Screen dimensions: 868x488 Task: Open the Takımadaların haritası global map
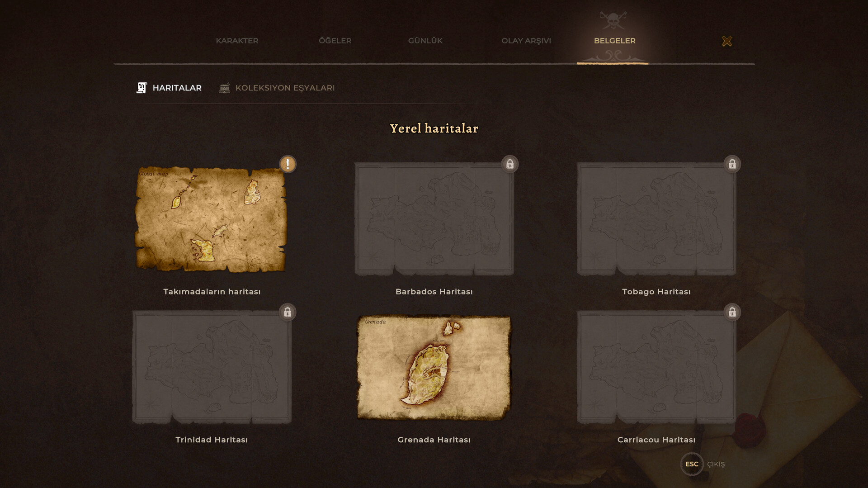(x=211, y=220)
